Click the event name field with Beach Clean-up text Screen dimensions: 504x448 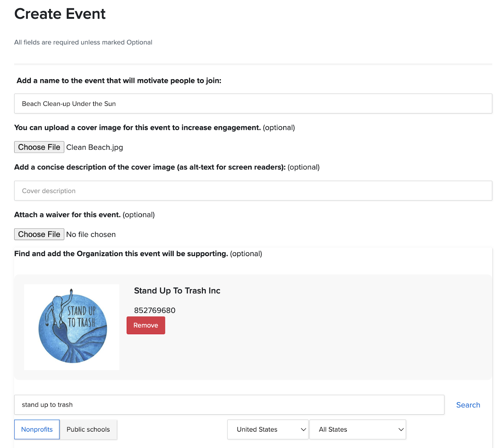(x=253, y=104)
